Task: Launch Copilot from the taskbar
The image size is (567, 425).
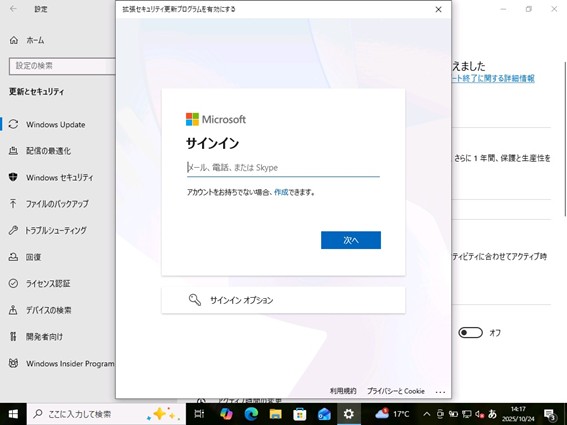Action: (226, 414)
